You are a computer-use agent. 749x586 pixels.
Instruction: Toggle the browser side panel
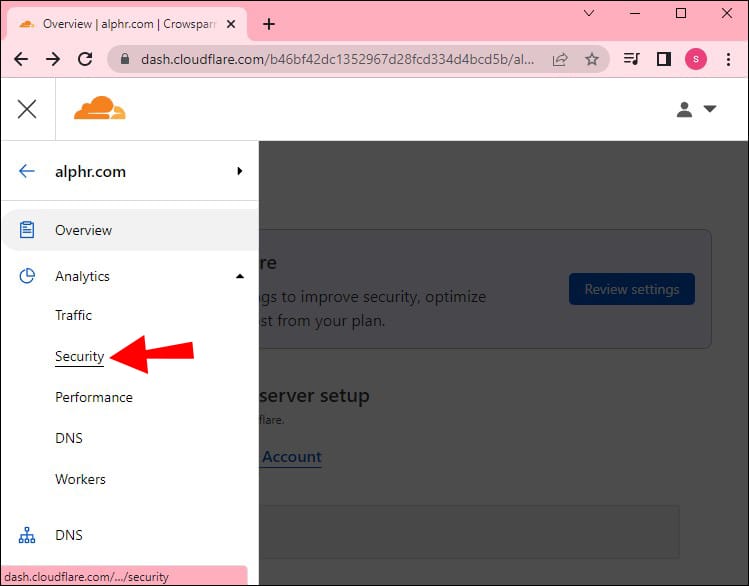tap(663, 59)
